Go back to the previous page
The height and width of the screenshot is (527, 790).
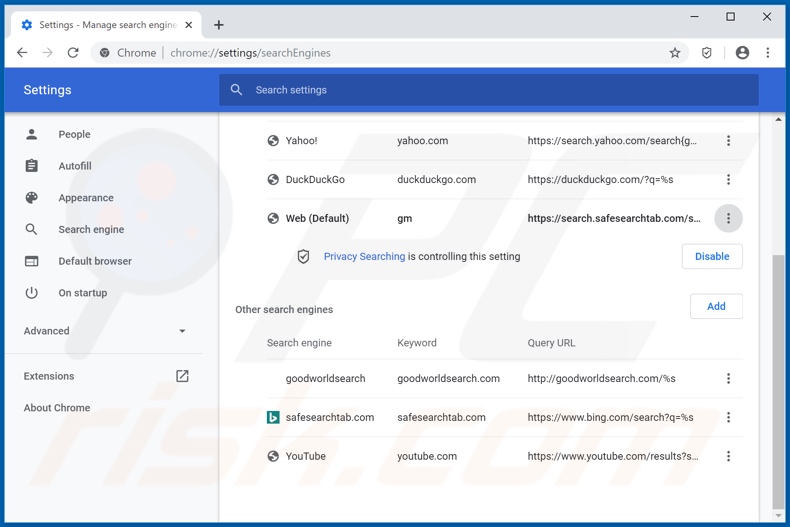(22, 52)
